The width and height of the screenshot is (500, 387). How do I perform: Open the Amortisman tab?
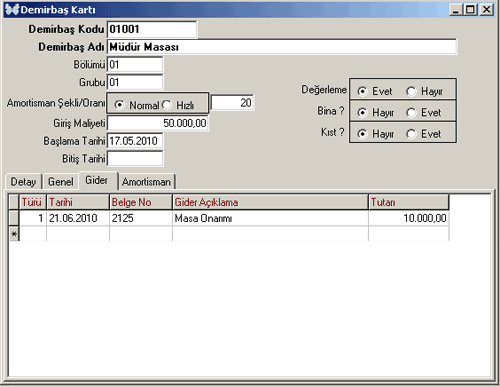pos(146,182)
